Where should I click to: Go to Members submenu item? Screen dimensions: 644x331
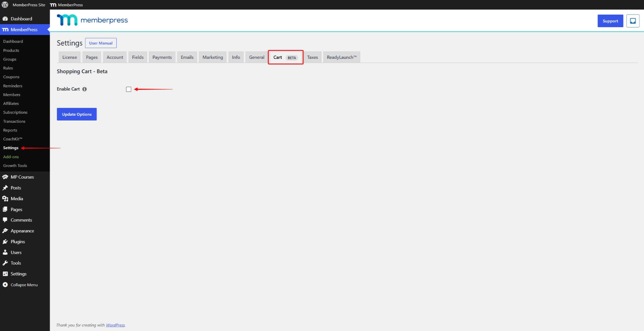click(x=12, y=95)
